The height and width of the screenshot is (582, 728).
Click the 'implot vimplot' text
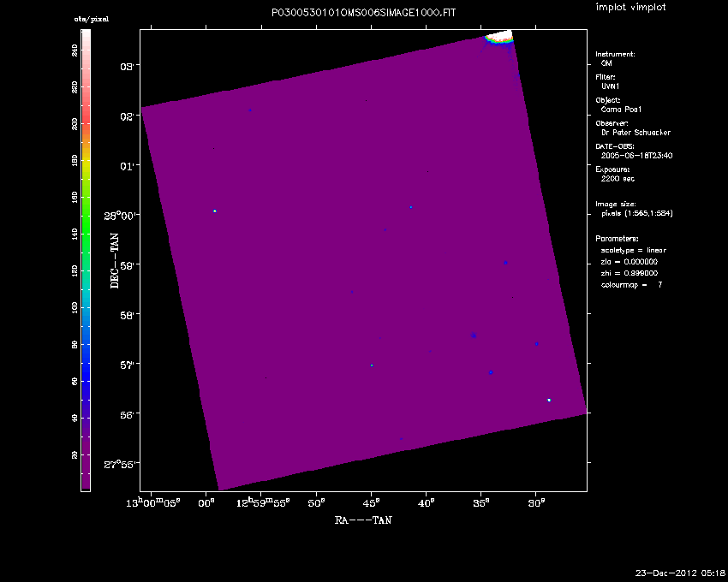tap(630, 8)
